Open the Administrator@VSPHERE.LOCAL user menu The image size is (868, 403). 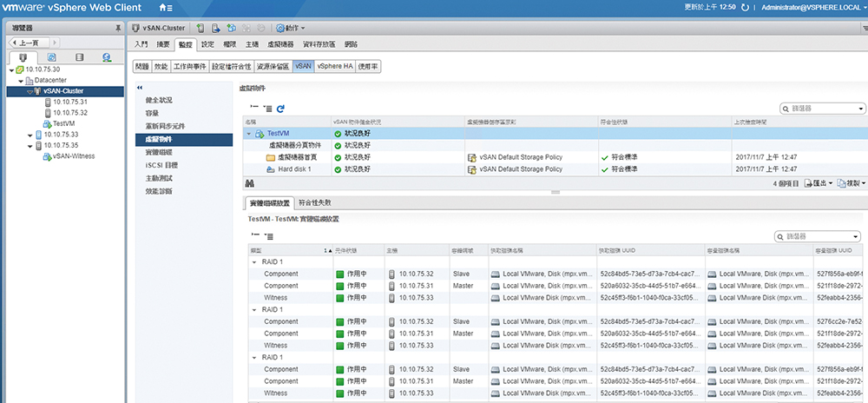(814, 8)
